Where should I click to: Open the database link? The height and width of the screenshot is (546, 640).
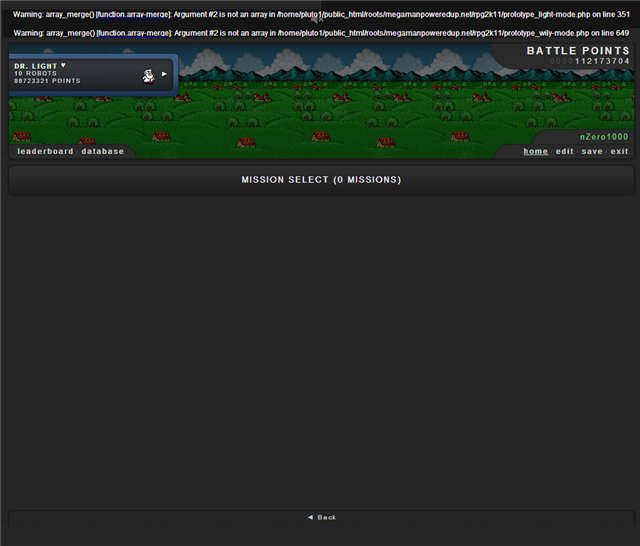click(x=102, y=151)
